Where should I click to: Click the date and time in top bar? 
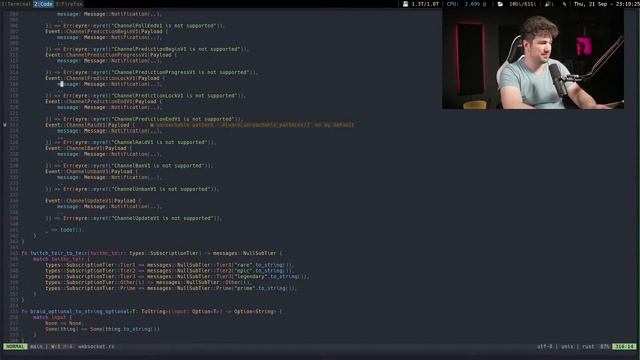point(607,4)
